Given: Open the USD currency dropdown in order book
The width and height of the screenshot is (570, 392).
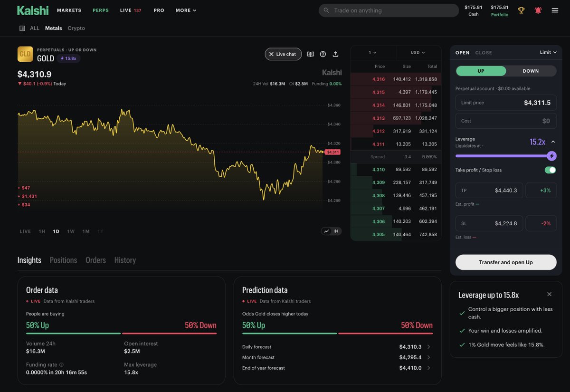Looking at the screenshot, I should 418,52.
